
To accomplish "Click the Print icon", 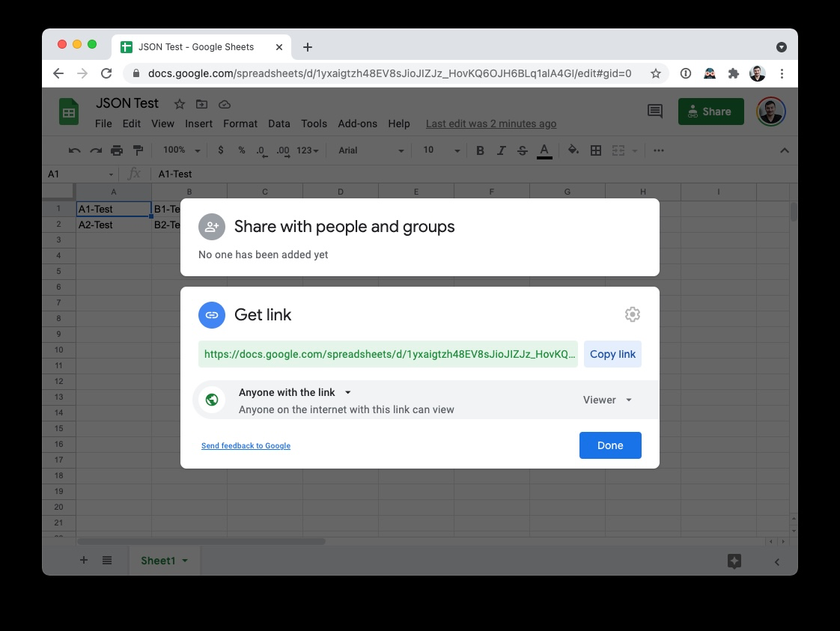I will pyautogui.click(x=117, y=150).
